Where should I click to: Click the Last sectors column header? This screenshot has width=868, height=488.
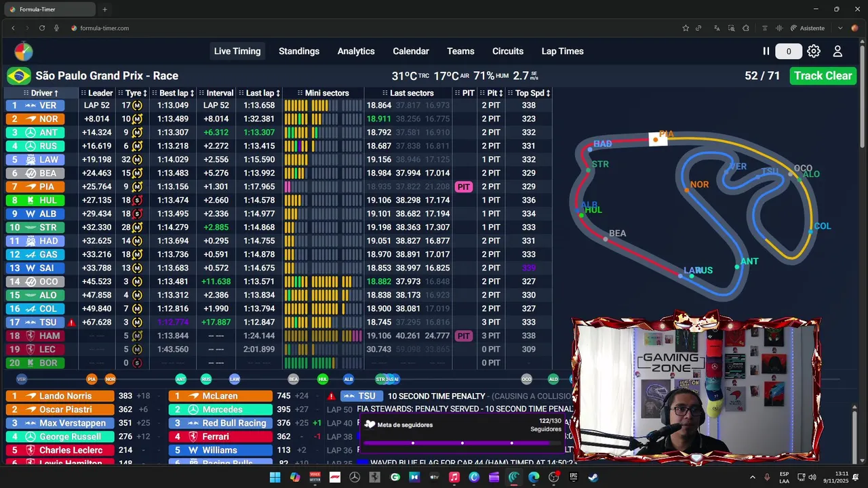[x=408, y=93]
